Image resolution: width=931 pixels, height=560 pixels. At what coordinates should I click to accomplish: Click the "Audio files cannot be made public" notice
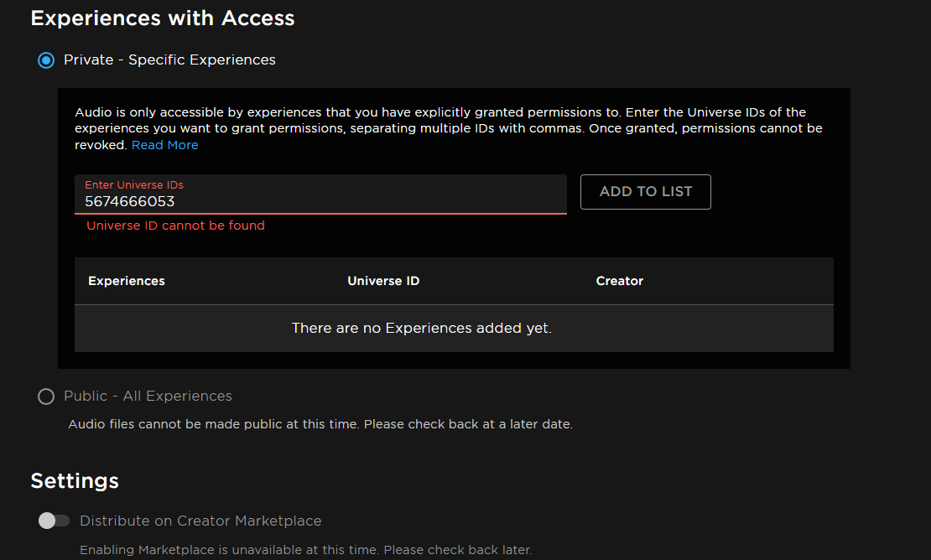[321, 423]
